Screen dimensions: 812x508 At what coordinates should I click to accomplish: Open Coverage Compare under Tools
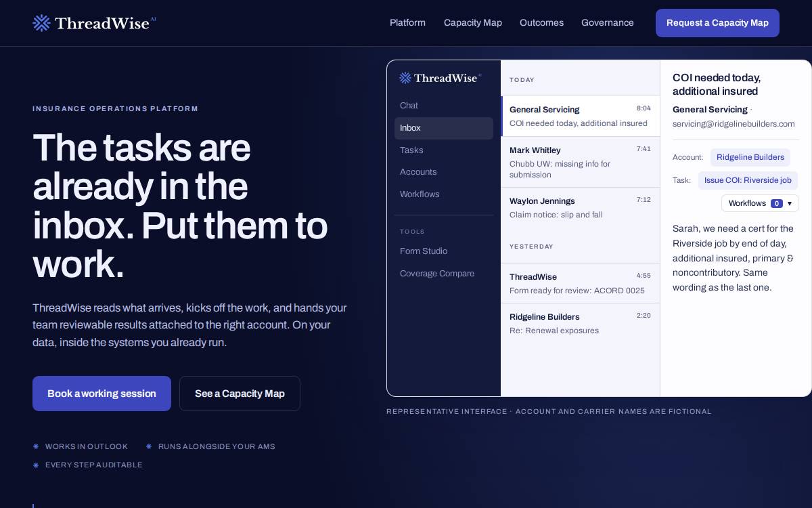click(444, 274)
